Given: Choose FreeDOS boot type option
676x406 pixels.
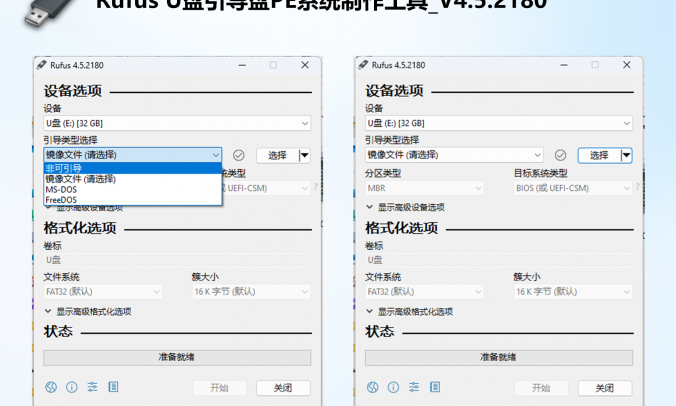Looking at the screenshot, I should point(132,200).
